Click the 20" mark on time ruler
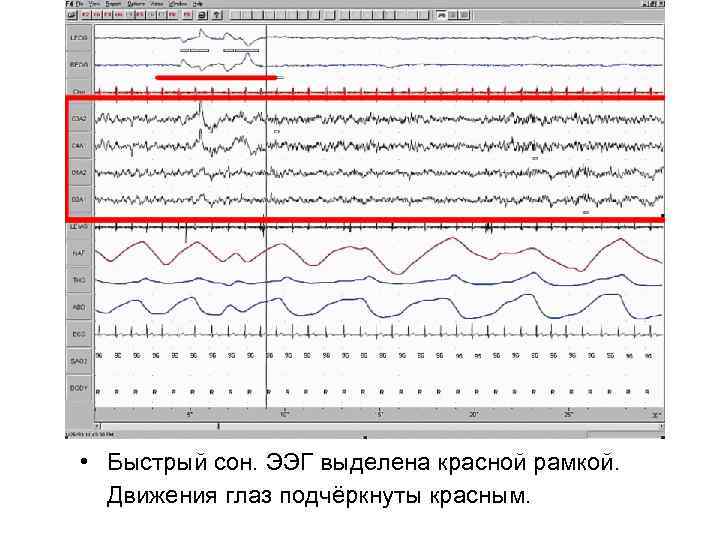720x540 pixels. pos(473,414)
